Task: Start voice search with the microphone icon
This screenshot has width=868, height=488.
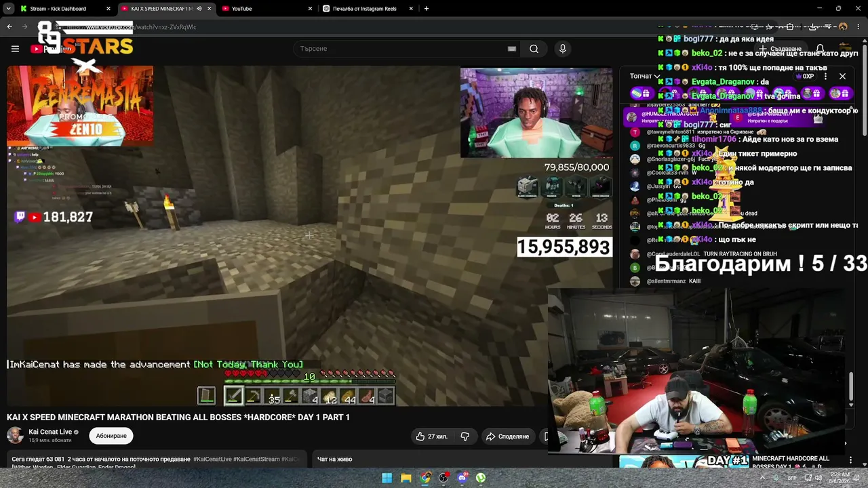Action: pos(562,49)
